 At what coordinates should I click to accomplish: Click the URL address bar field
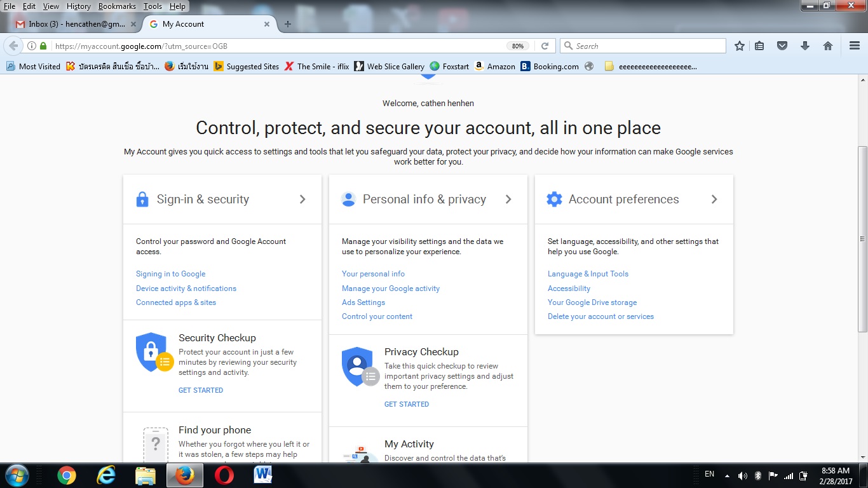280,46
